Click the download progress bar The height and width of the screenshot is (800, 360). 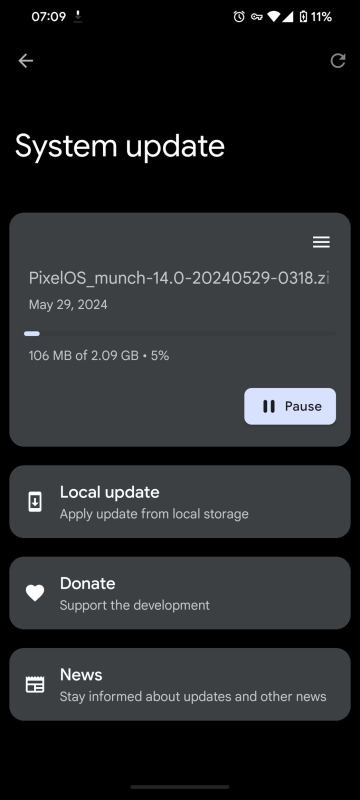[x=179, y=334]
